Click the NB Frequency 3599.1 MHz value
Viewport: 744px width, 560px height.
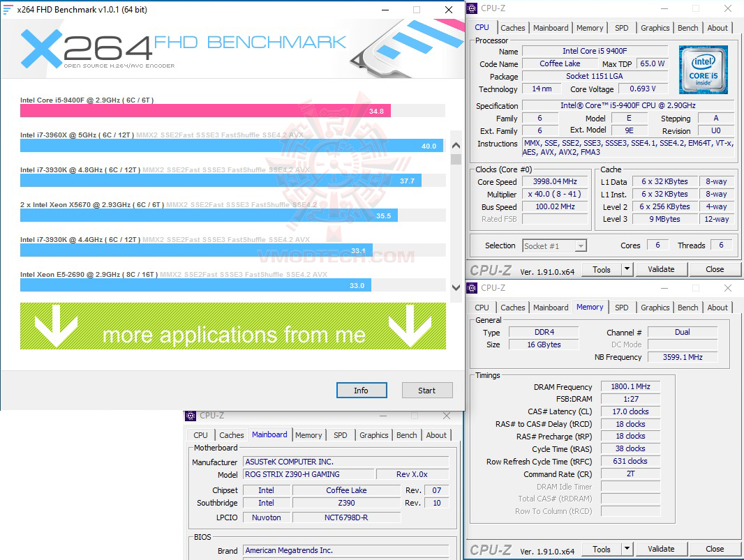click(x=683, y=357)
